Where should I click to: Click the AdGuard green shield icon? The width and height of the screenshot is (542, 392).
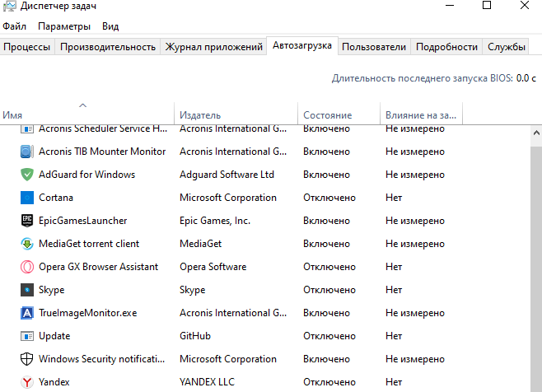[x=27, y=175]
